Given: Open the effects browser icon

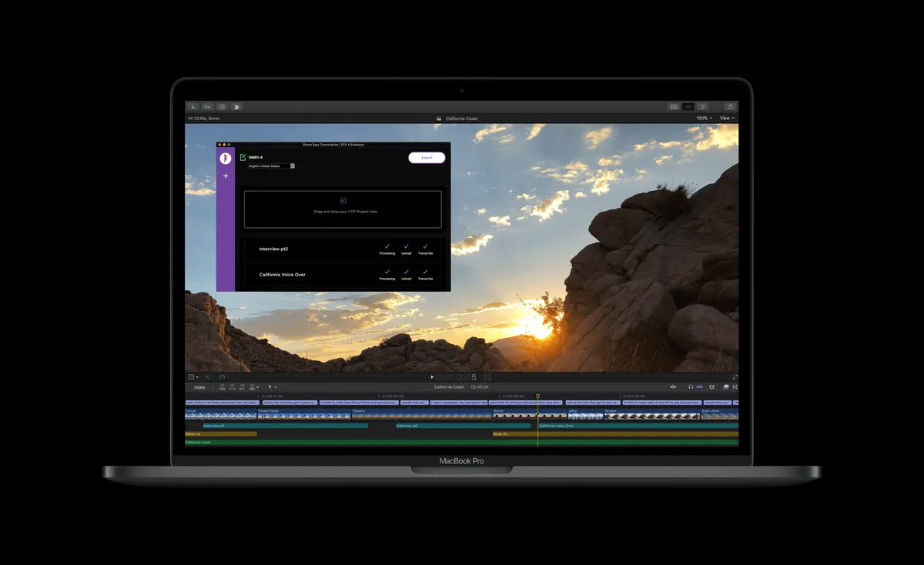Looking at the screenshot, I should coord(725,387).
